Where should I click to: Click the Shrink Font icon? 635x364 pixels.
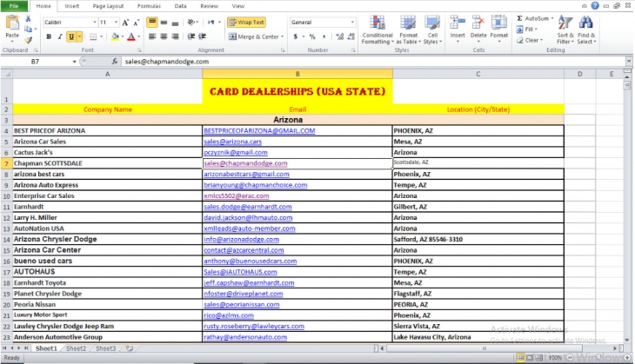click(137, 23)
